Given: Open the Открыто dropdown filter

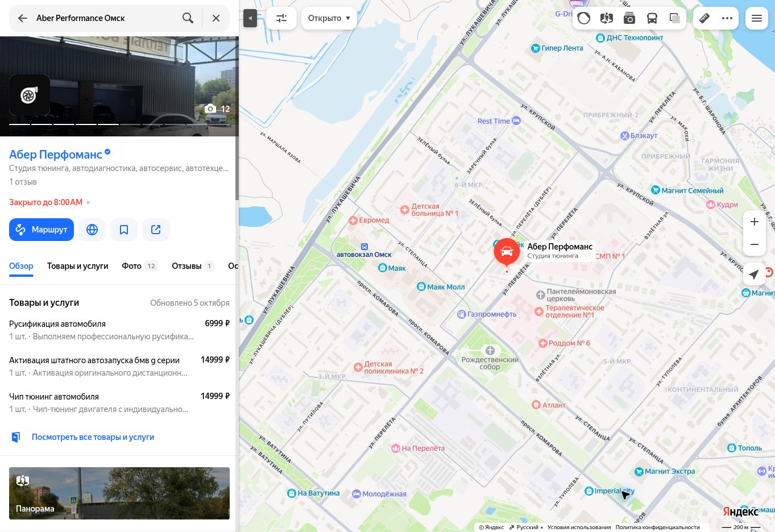Looking at the screenshot, I should click(329, 18).
